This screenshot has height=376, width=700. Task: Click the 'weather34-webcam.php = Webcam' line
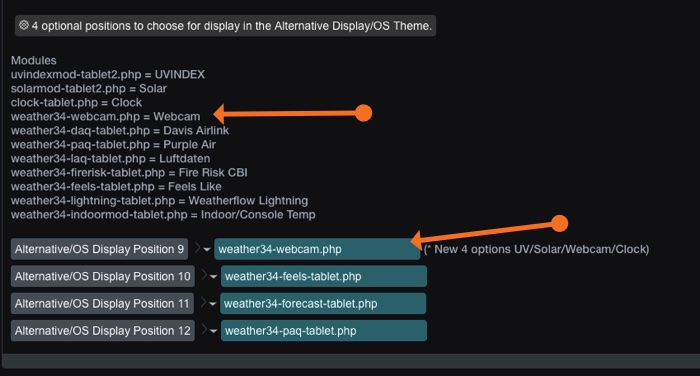[x=105, y=117]
